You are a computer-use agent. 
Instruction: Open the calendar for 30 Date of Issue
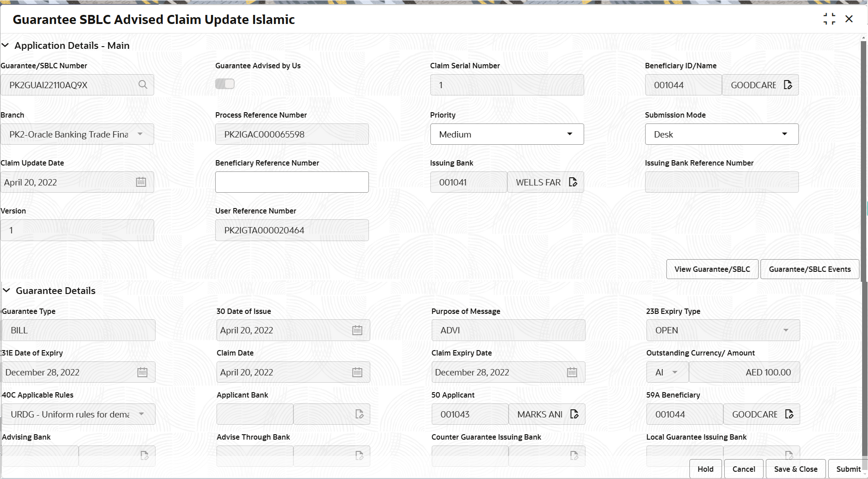pyautogui.click(x=357, y=330)
